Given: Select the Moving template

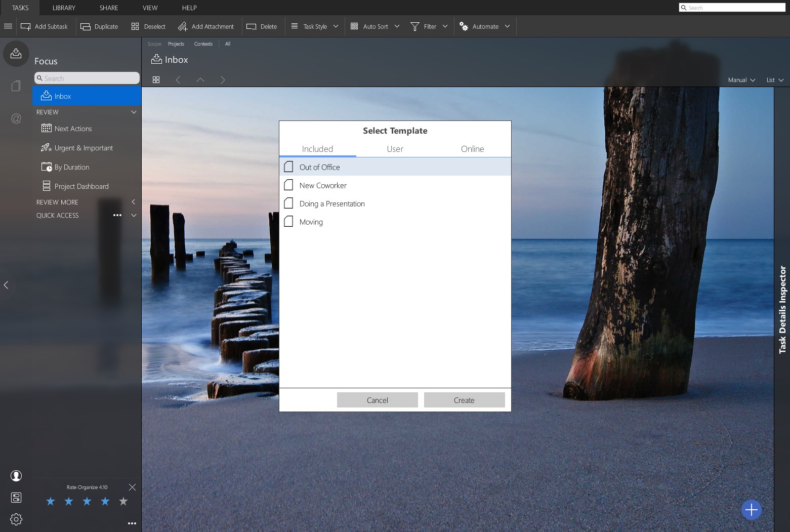Looking at the screenshot, I should tap(311, 222).
